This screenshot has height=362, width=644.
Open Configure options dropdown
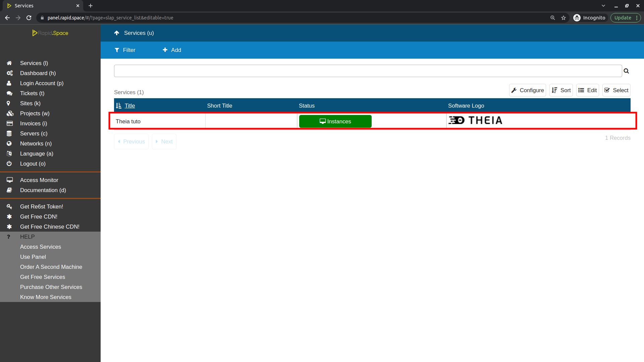click(528, 90)
